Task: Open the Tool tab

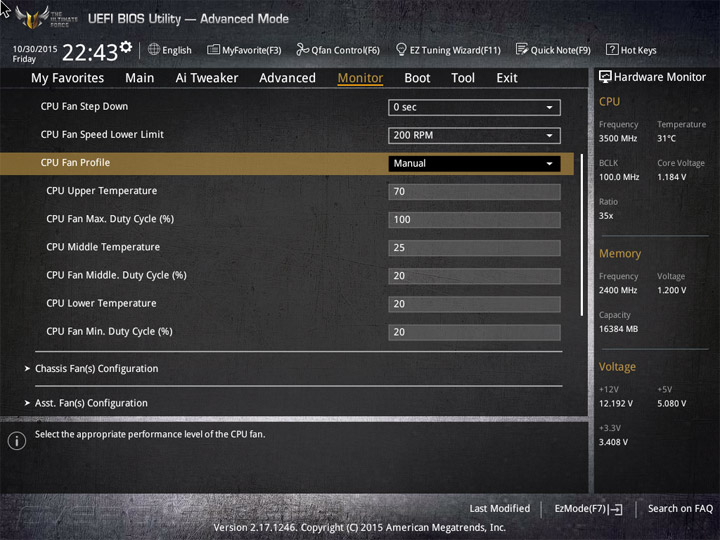Action: (x=463, y=78)
